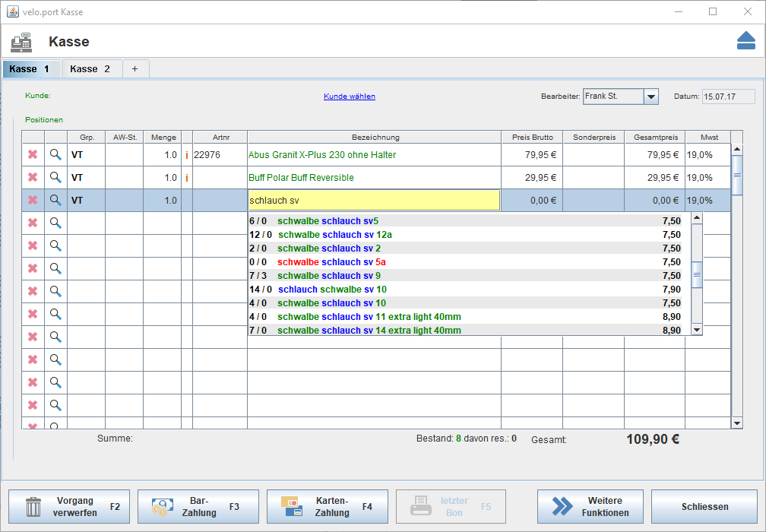766x532 pixels.
Task: Discard transaction with Vorgang verwerfen
Action: 69,507
